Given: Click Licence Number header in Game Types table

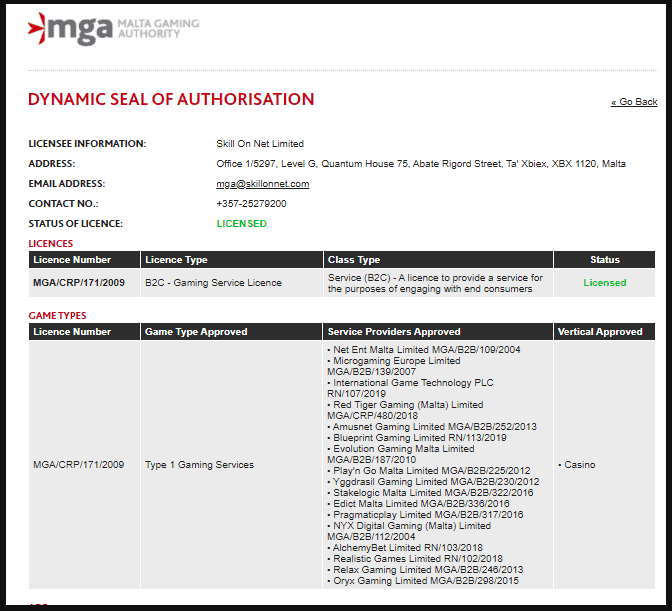Looking at the screenshot, I should [x=84, y=332].
